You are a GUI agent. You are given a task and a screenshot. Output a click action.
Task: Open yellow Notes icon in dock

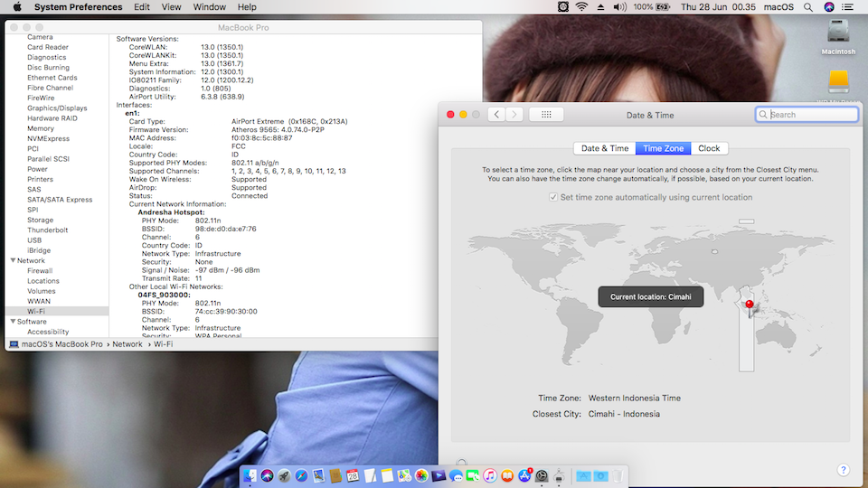click(388, 476)
